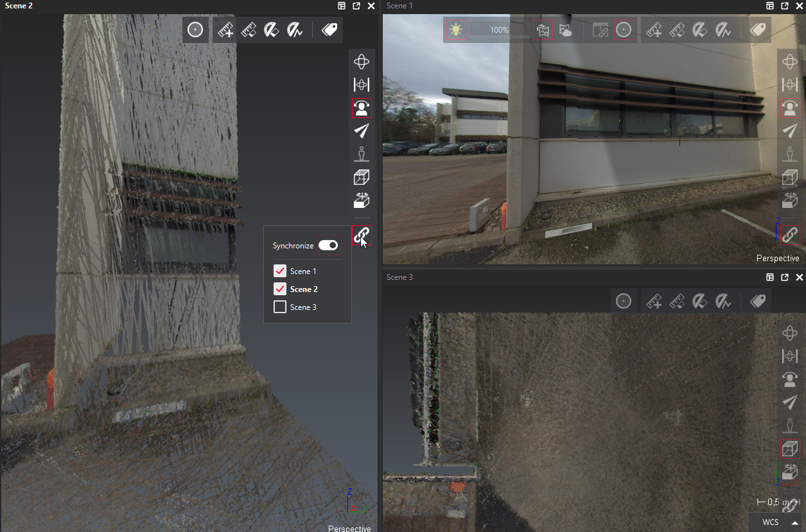
Task: Check the Scene 3 checkbox
Action: pos(280,307)
